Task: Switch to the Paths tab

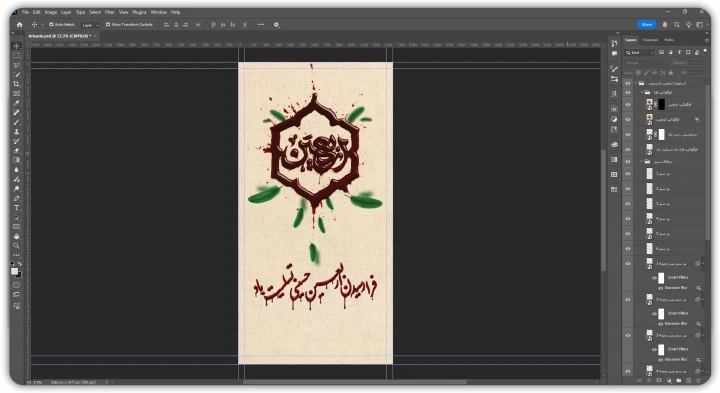Action: (x=669, y=40)
